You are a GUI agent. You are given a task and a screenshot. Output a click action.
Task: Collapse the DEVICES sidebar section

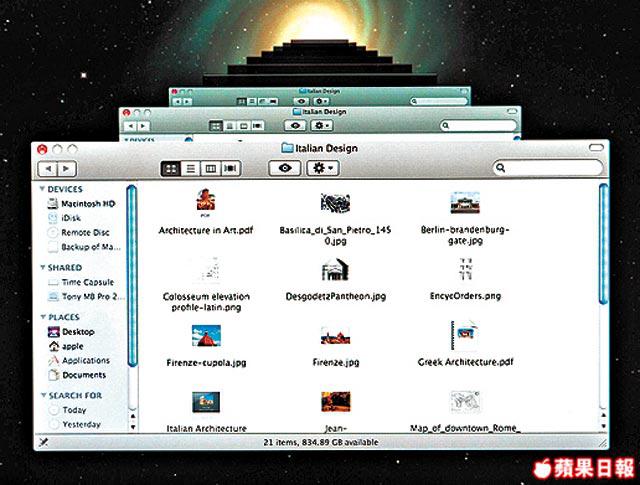coord(42,189)
